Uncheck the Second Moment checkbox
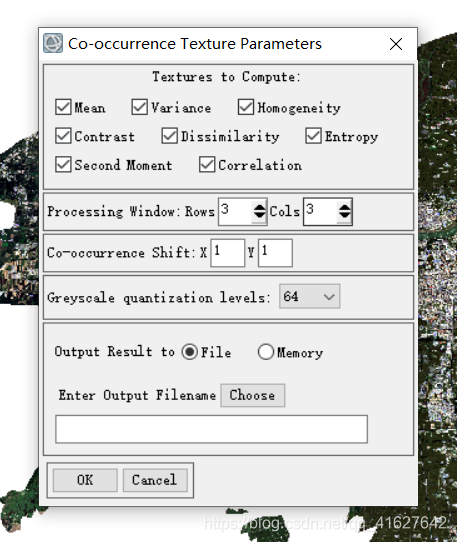The width and height of the screenshot is (457, 542). tap(63, 165)
